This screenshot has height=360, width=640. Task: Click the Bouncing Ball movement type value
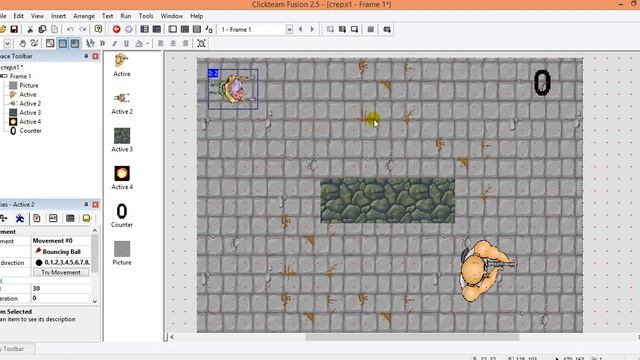61,251
